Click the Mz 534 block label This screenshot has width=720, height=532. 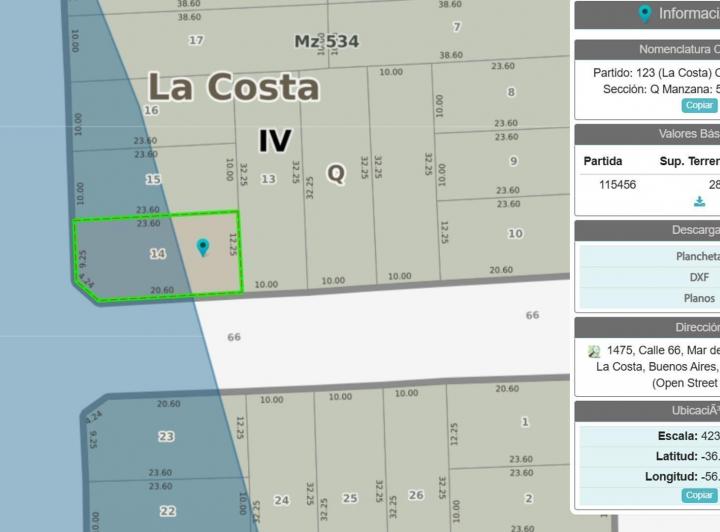coord(326,41)
